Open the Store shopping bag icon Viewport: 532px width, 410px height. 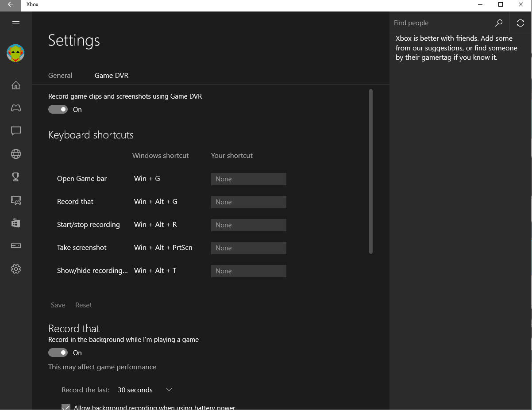coord(16,223)
